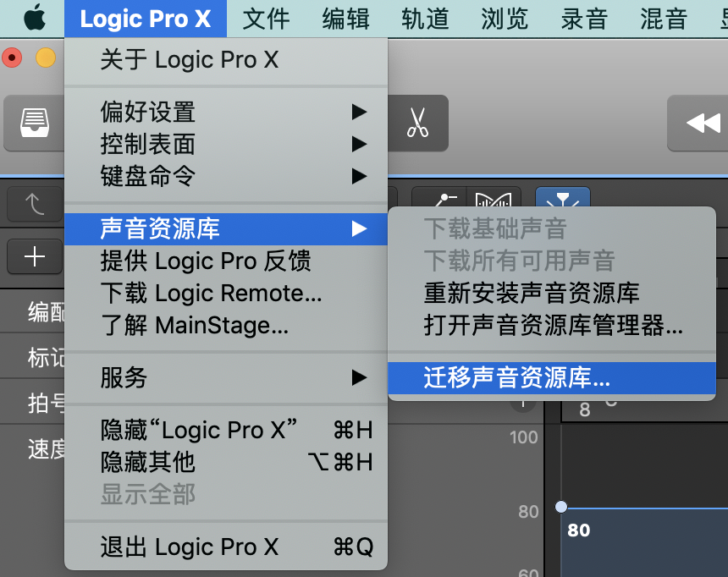This screenshot has height=577, width=728.
Task: Click the tempo point at 80
Action: pos(560,507)
